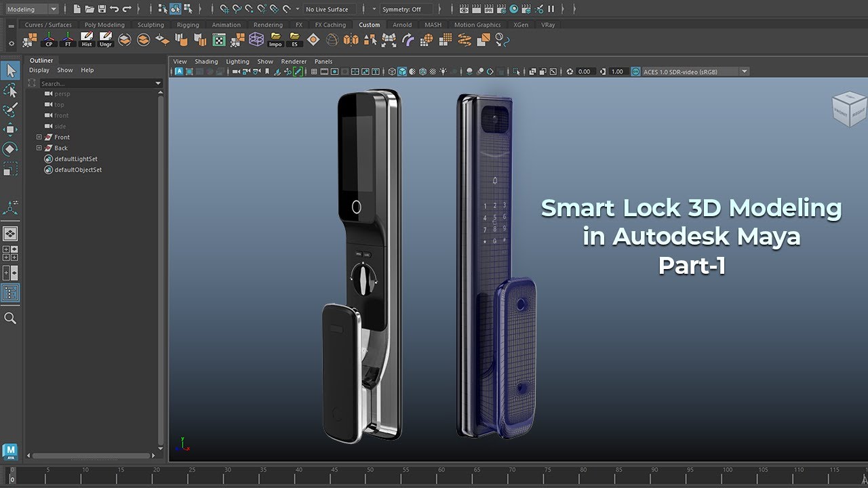Screen dimensions: 868x488
Task: Toggle snap to curves magnet icon
Action: (x=237, y=9)
